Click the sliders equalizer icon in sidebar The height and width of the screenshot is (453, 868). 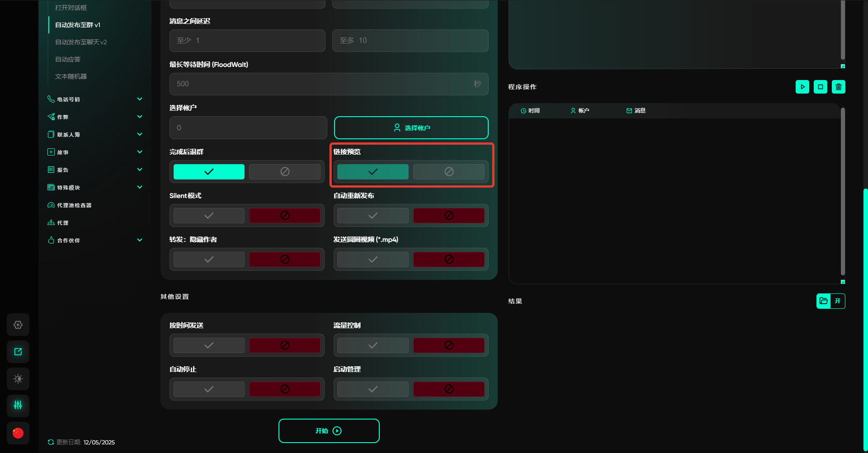tap(18, 405)
